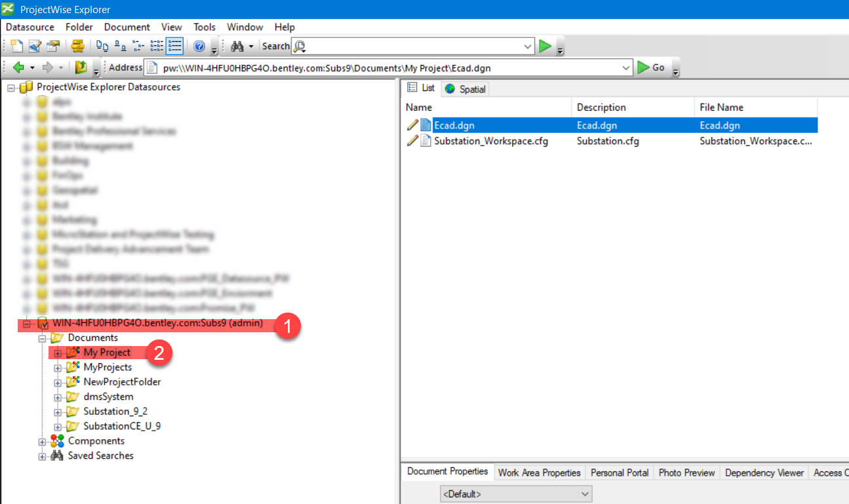Screen dimensions: 849x504
Task: Open the Dependency Viewer tab
Action: (764, 473)
